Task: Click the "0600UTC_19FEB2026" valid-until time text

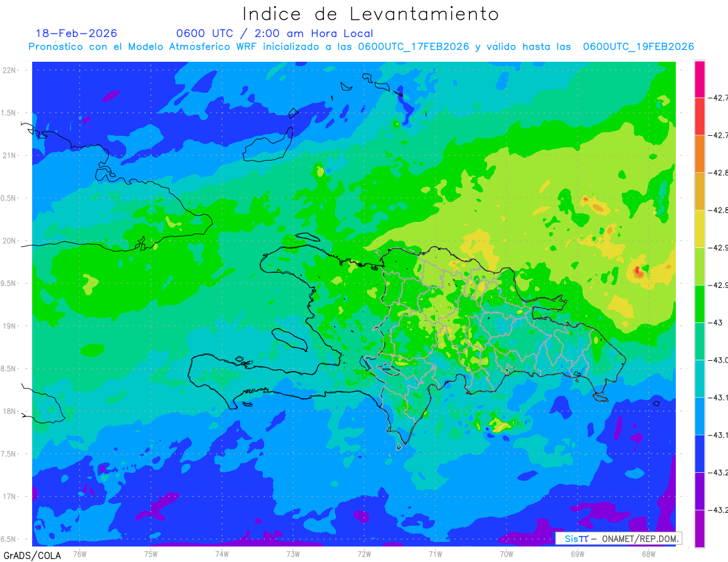Action: [639, 47]
